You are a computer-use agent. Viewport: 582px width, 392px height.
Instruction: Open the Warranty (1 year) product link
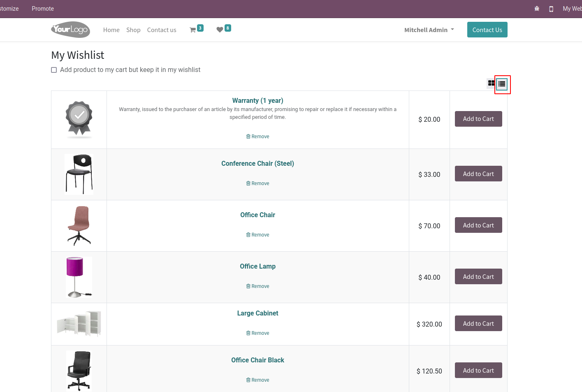[x=257, y=100]
